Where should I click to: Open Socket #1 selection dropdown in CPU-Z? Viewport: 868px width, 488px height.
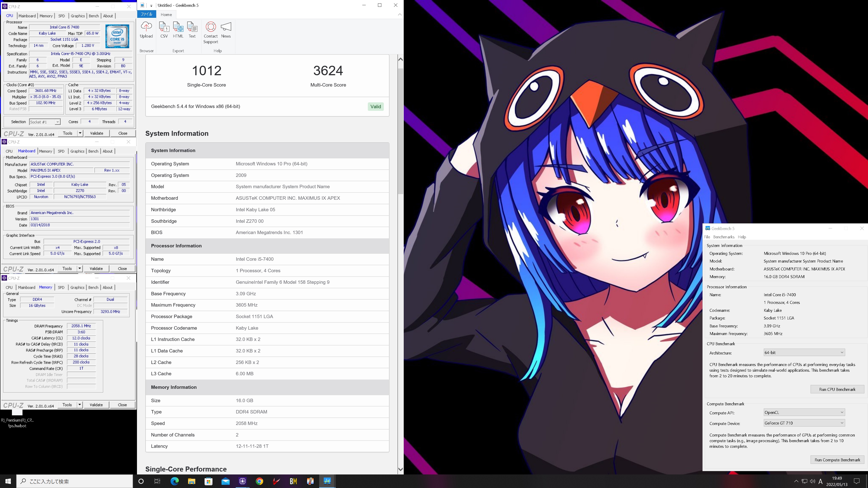point(45,122)
